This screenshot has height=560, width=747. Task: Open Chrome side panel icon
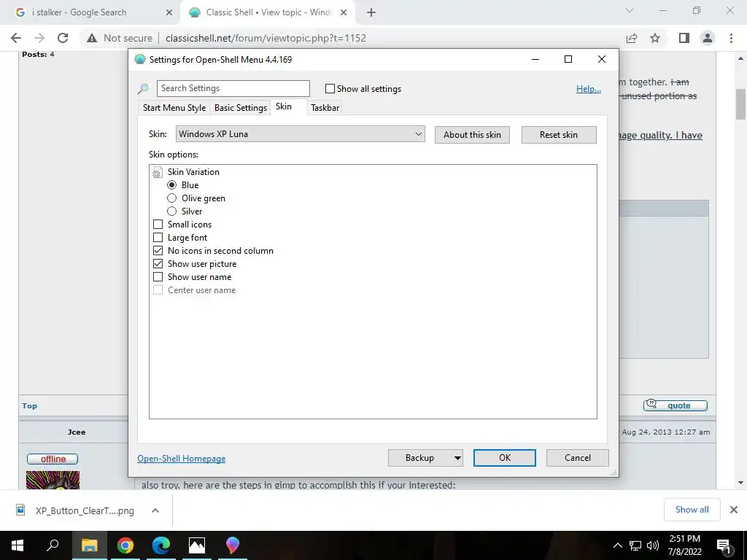[x=684, y=38]
